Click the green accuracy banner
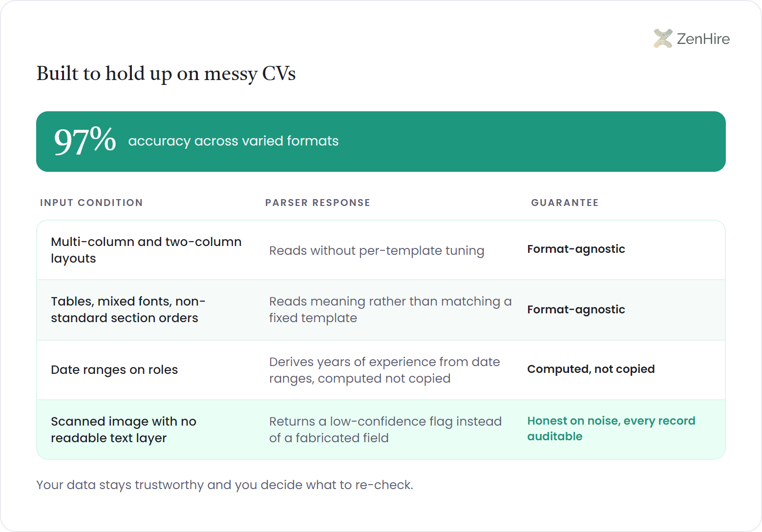Viewport: 762px width, 532px height. (x=381, y=142)
